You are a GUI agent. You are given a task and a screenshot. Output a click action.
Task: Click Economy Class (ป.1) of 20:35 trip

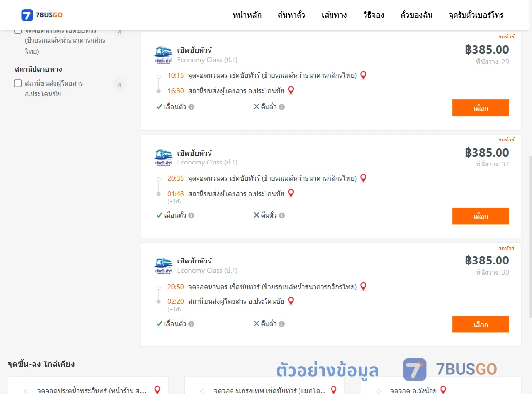pyautogui.click(x=207, y=162)
